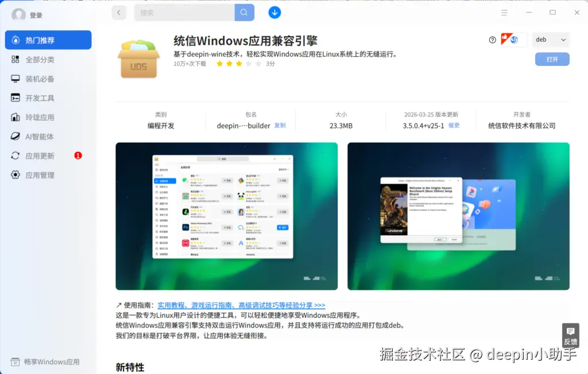Click the 开发工具 terminal icon
588x374 pixels.
16,98
